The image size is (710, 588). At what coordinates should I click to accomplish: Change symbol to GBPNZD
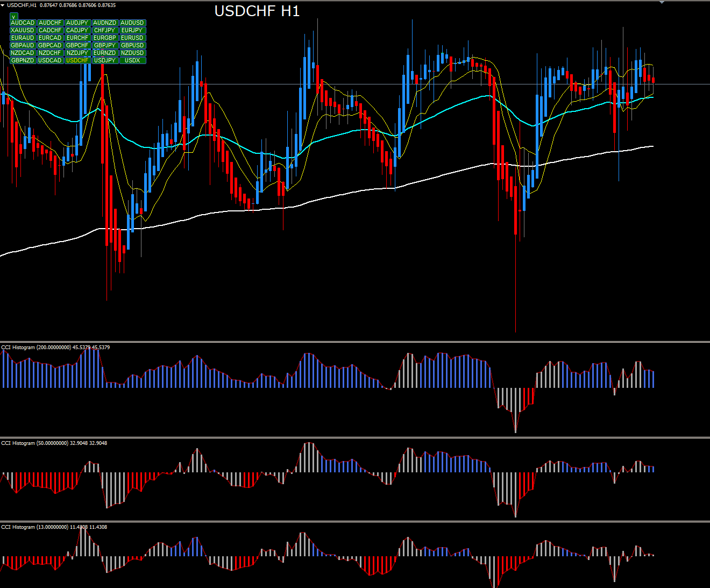click(x=23, y=61)
